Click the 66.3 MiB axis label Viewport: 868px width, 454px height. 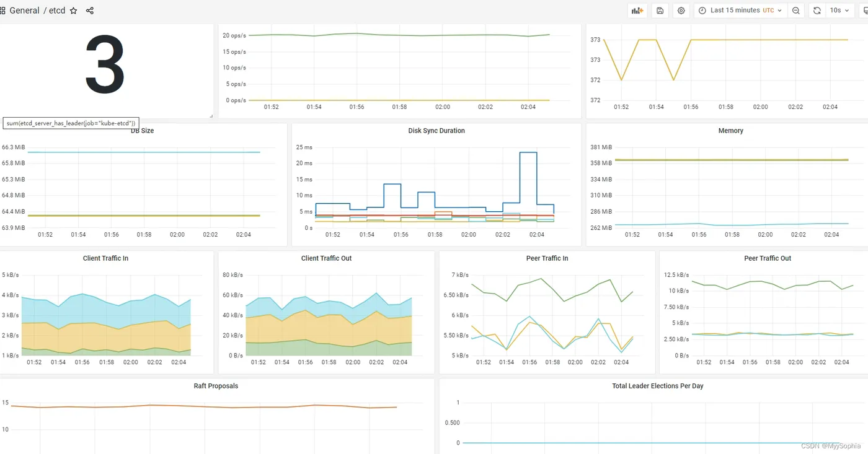coord(14,147)
